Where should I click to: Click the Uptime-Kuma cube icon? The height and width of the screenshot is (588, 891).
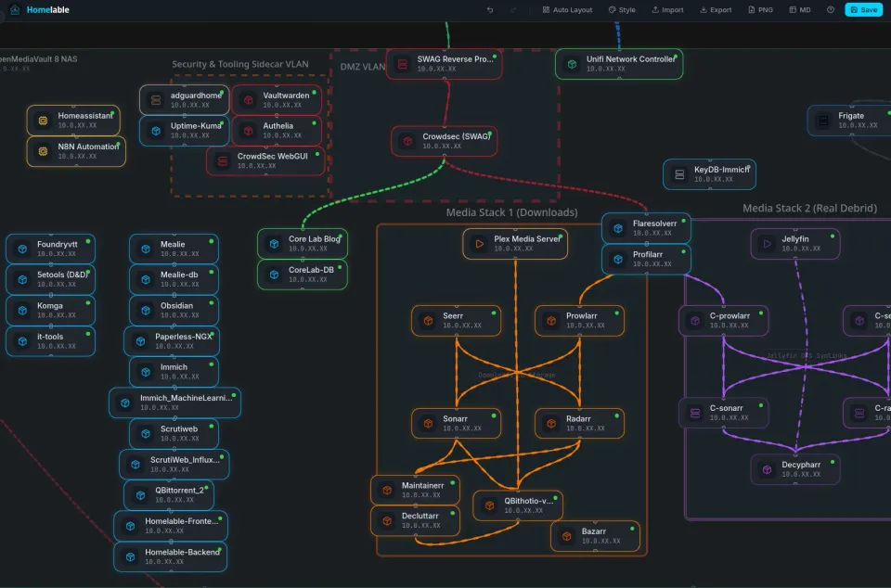click(156, 131)
